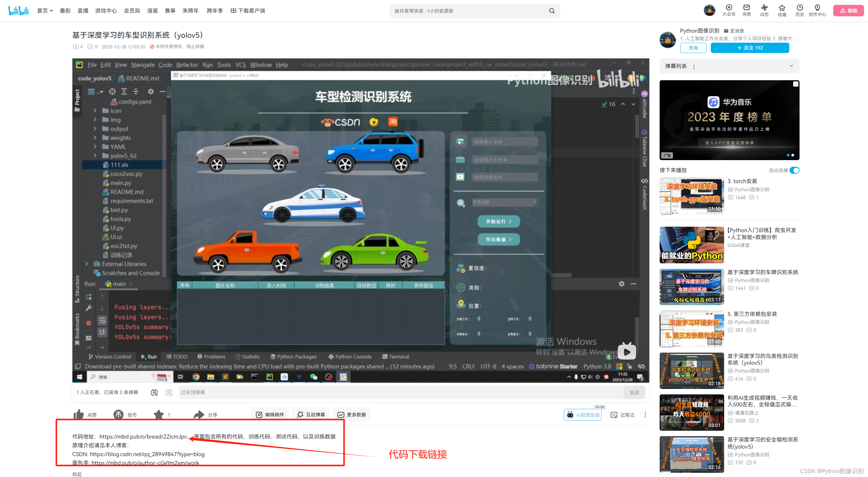Open the mbd.pub code address link

click(143, 436)
